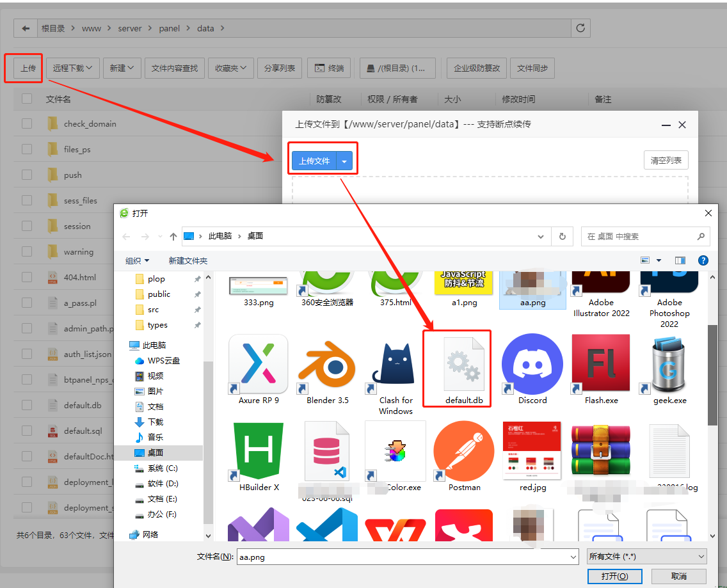Click the 取消 button

[679, 576]
